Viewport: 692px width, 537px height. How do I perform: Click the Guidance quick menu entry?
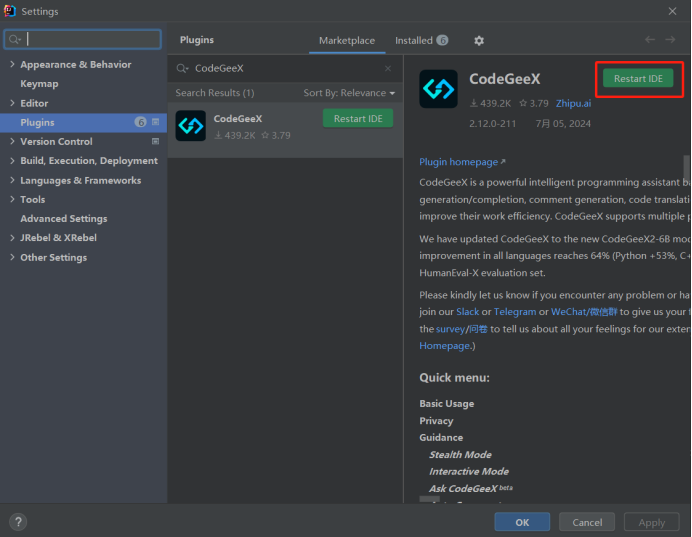(x=441, y=437)
